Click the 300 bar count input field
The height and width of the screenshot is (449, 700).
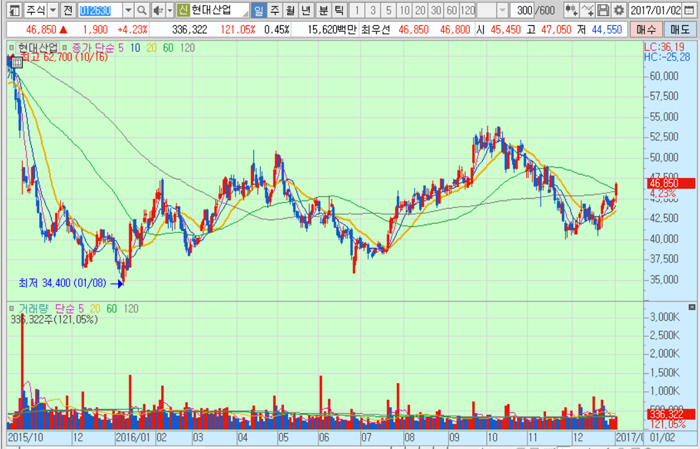tap(521, 10)
